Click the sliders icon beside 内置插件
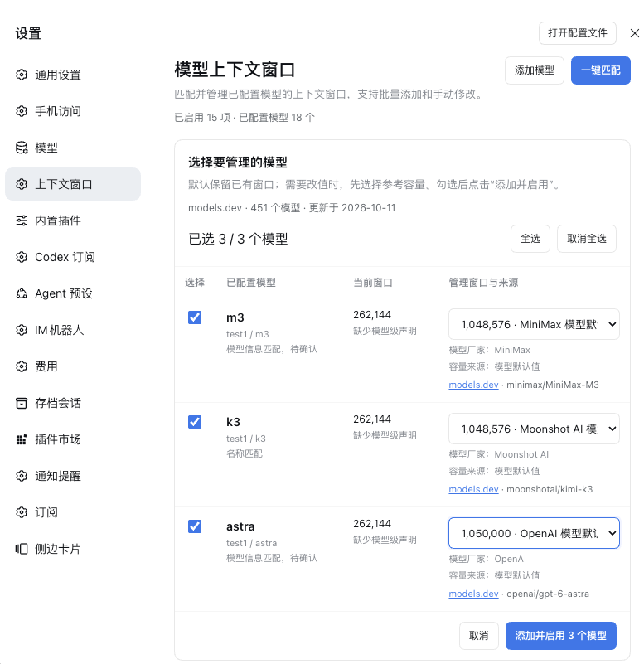Viewport: 644px width, 664px height. click(x=22, y=221)
